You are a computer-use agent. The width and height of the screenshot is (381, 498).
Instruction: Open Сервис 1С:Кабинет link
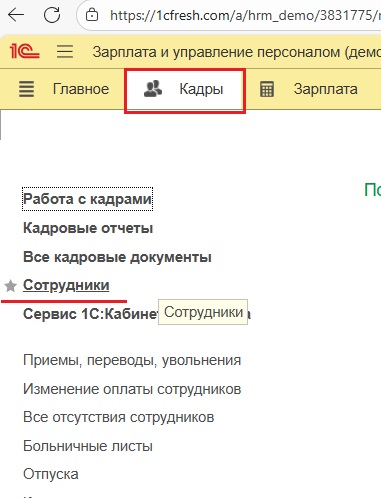tap(90, 314)
